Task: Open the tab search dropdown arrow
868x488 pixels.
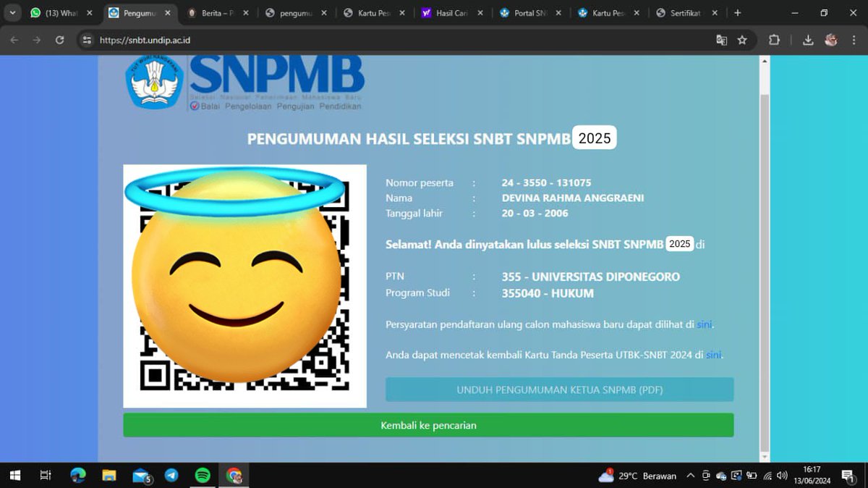Action: click(x=12, y=13)
